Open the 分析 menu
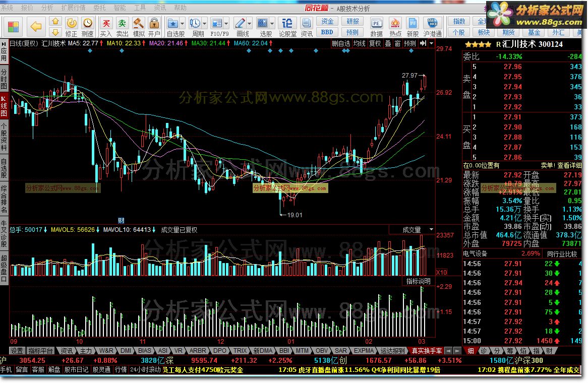The width and height of the screenshot is (588, 383). pyautogui.click(x=47, y=8)
